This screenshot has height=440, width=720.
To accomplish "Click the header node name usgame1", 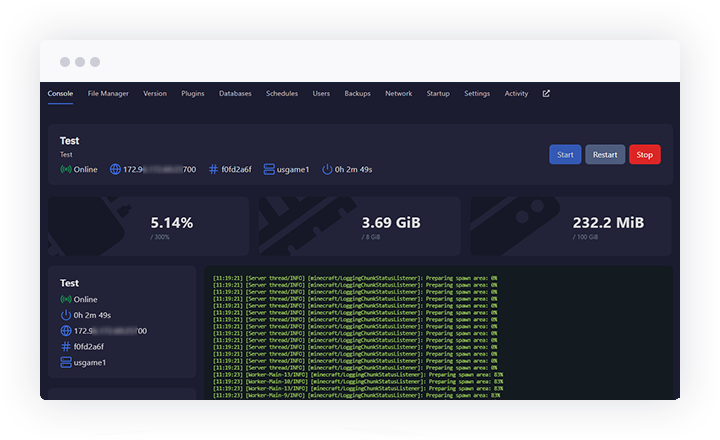I will (293, 169).
